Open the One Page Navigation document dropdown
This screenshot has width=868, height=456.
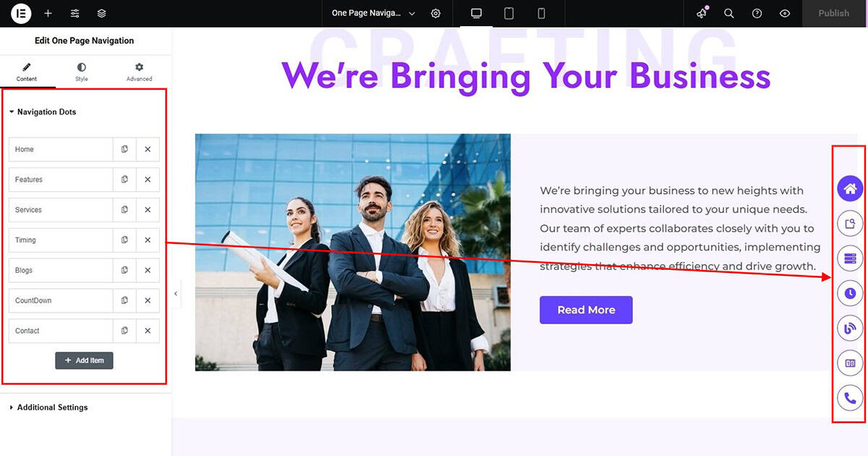point(374,13)
